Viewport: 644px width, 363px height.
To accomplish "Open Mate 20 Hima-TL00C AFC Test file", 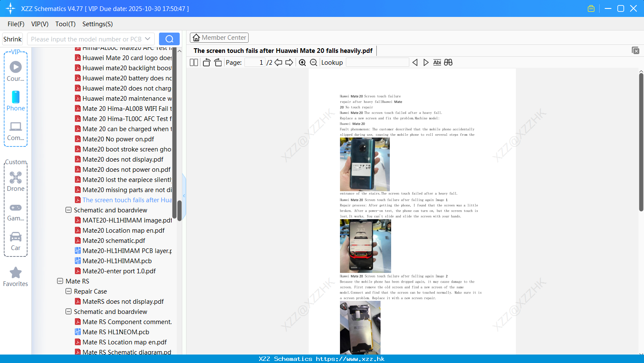I will coord(123,119).
